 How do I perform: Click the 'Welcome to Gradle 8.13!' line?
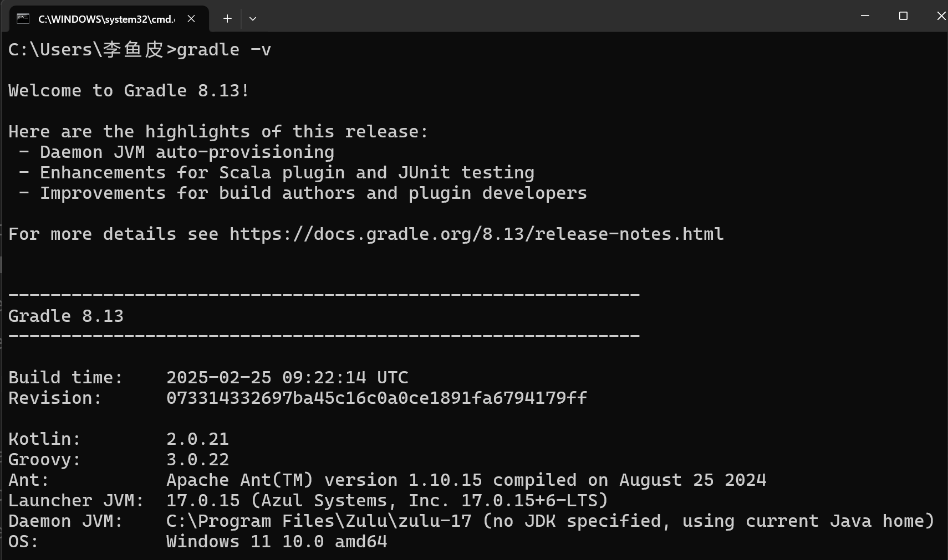[x=129, y=91]
